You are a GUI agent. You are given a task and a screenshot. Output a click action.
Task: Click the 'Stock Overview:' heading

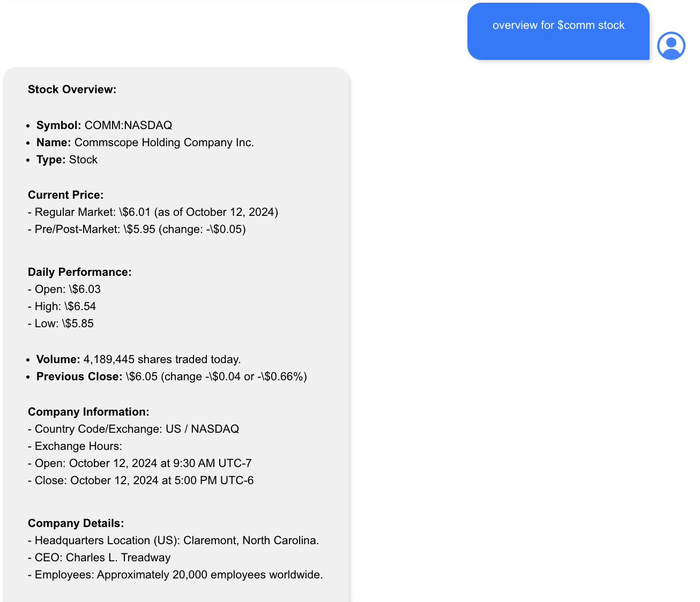point(73,89)
